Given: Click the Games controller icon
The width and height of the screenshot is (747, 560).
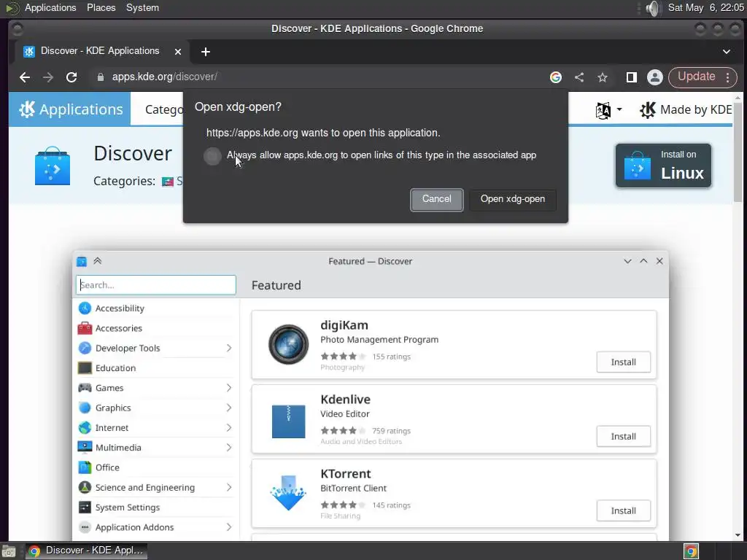Looking at the screenshot, I should [x=85, y=388].
